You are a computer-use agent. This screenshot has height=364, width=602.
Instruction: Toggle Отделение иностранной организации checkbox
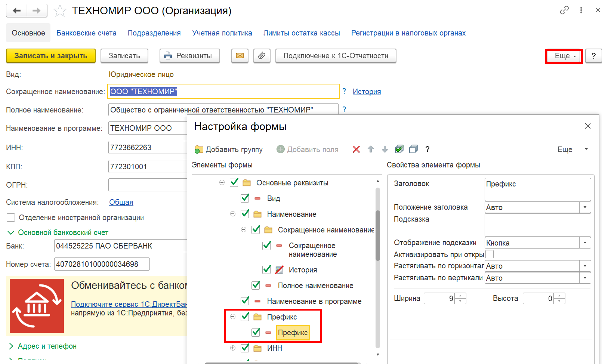(11, 218)
